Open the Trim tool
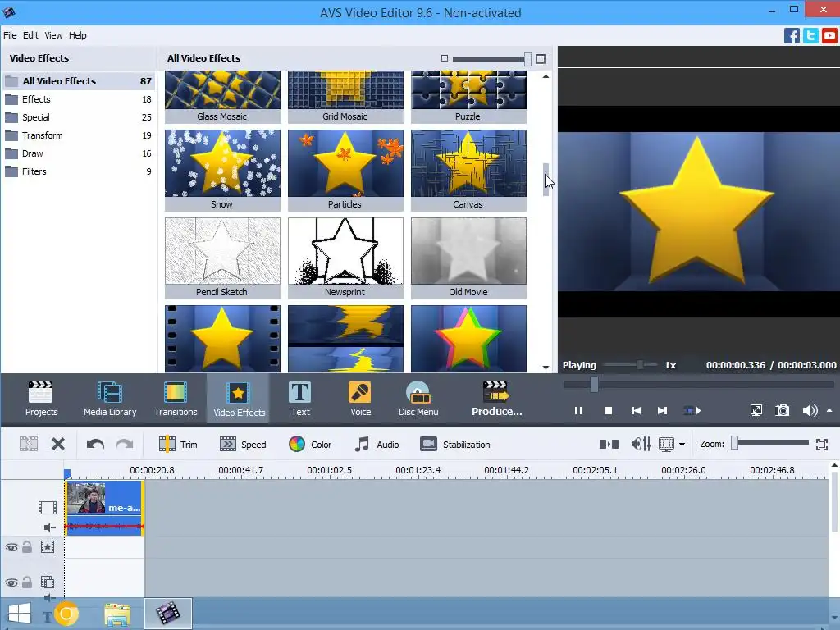 click(178, 444)
